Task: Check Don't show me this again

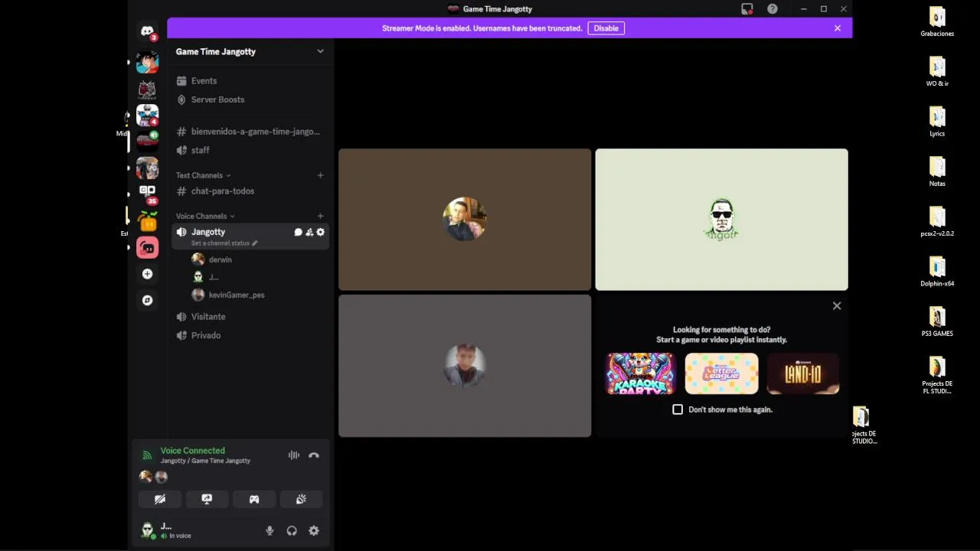Action: point(678,409)
